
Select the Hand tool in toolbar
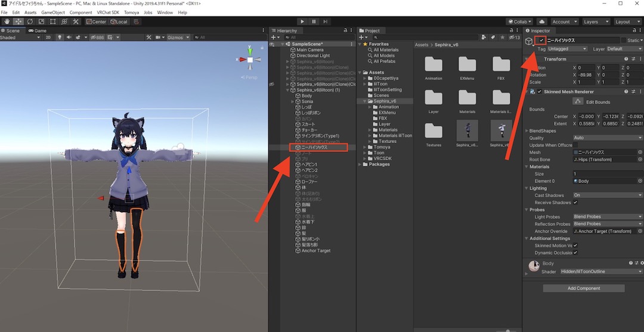[x=7, y=21]
